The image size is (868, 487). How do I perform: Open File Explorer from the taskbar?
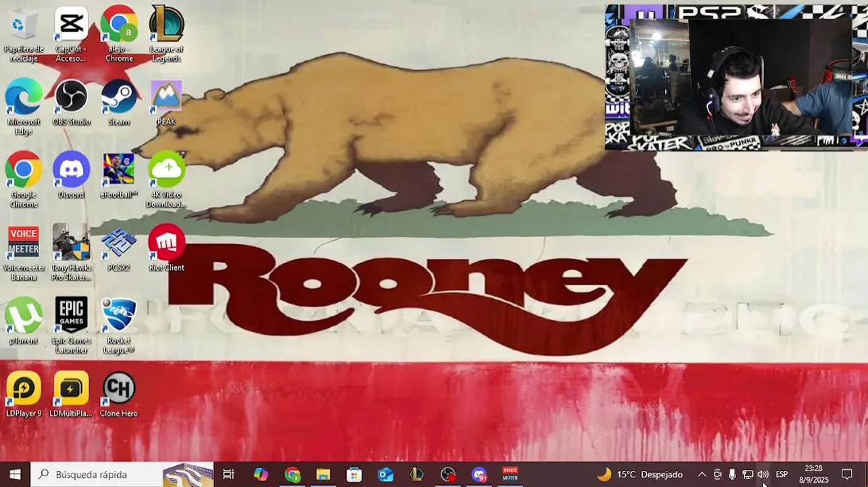click(323, 474)
